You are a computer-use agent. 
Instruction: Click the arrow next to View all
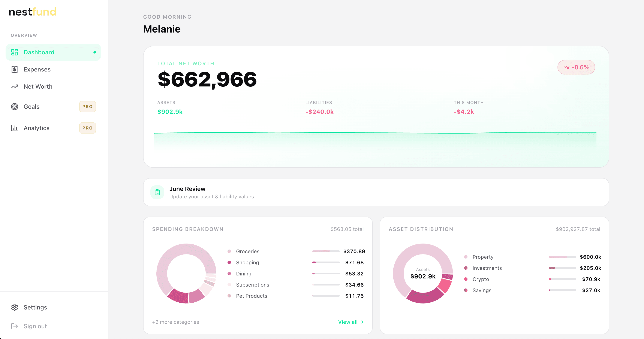coord(361,322)
